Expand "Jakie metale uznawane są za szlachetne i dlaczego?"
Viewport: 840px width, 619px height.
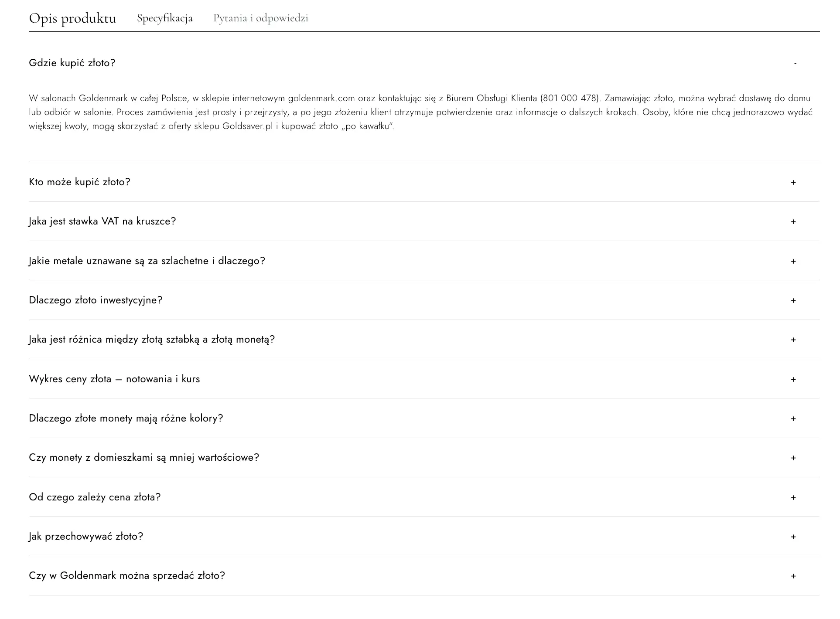tap(793, 261)
